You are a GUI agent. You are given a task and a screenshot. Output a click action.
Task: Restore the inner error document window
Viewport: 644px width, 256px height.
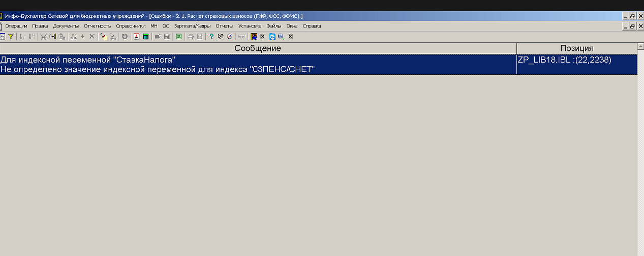(x=633, y=26)
